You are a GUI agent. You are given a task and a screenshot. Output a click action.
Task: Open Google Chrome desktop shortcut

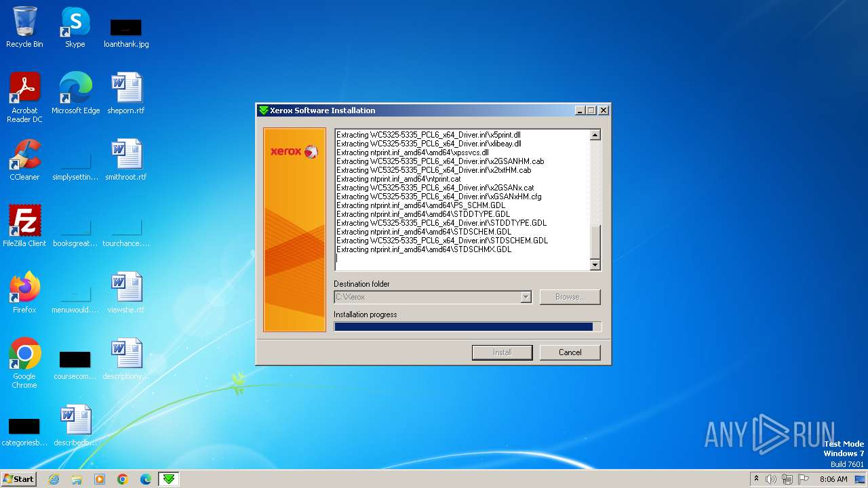click(x=24, y=363)
